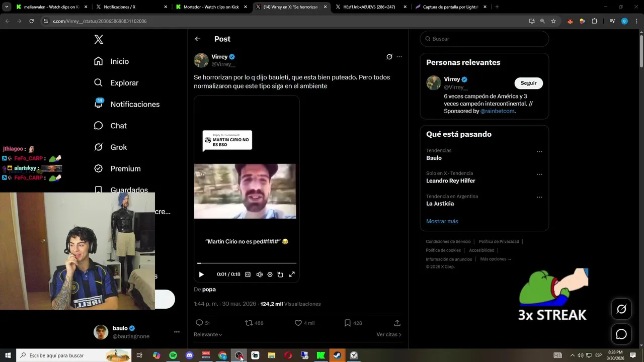Open the post's three-dot more menu
The height and width of the screenshot is (362, 644).
[x=399, y=57]
